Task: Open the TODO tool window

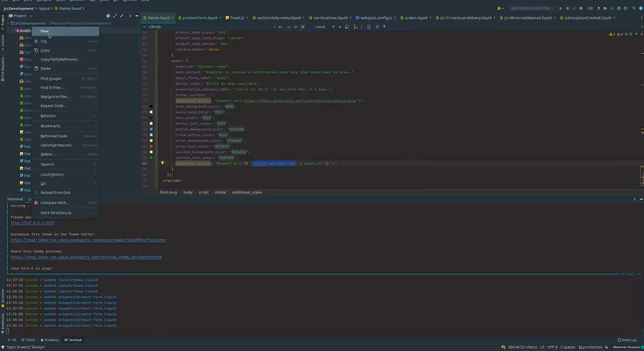Action: click(x=28, y=340)
